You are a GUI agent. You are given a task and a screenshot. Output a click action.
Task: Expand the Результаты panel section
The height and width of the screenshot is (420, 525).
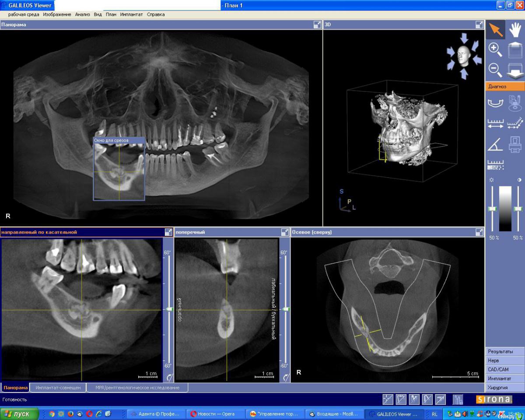pyautogui.click(x=505, y=351)
